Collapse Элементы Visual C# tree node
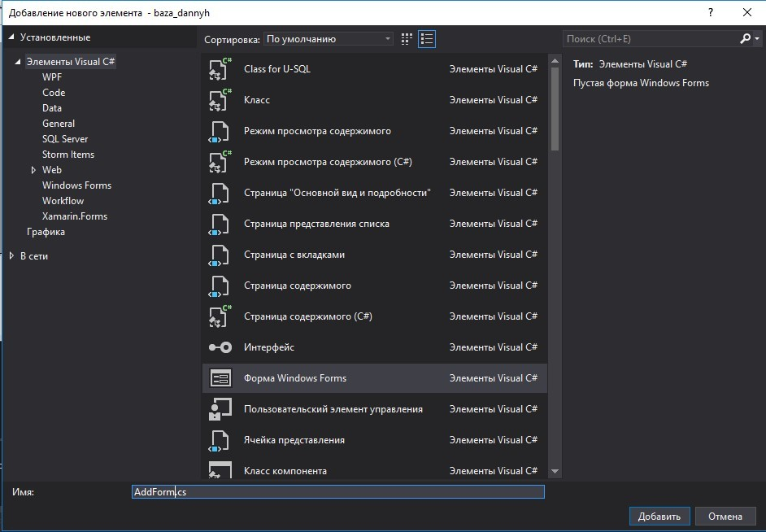This screenshot has width=766, height=532. pyautogui.click(x=18, y=62)
